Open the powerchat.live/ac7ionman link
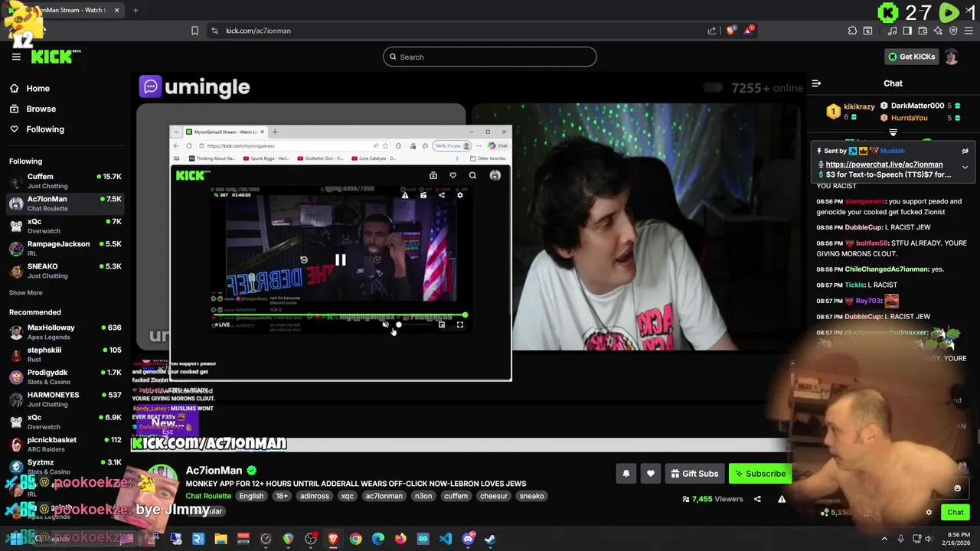Screen dimensions: 980x551 pyautogui.click(x=884, y=165)
